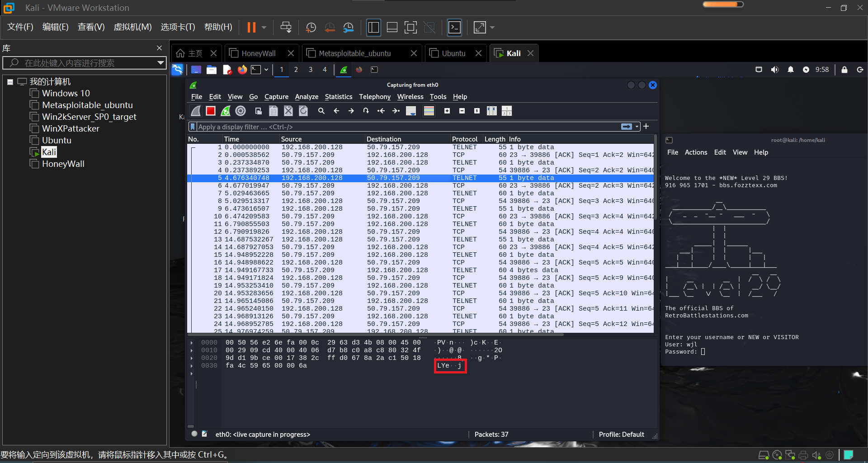The width and height of the screenshot is (868, 463).
Task: Go back in packet history
Action: click(336, 111)
